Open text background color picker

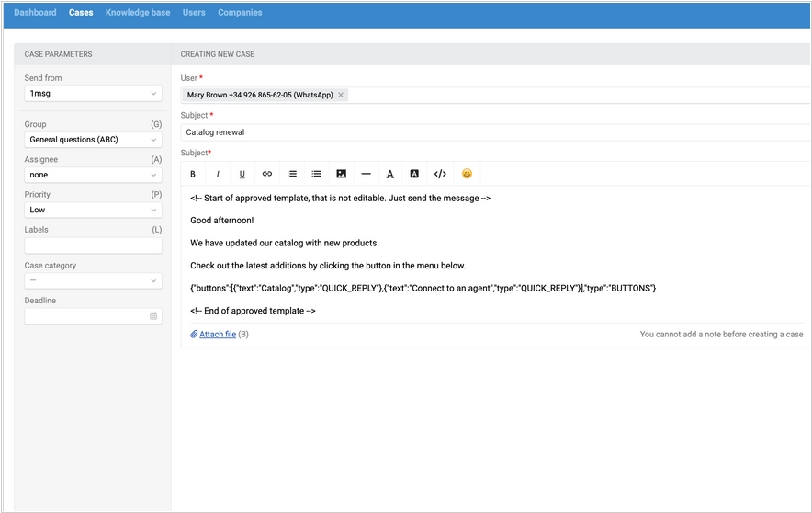click(414, 174)
